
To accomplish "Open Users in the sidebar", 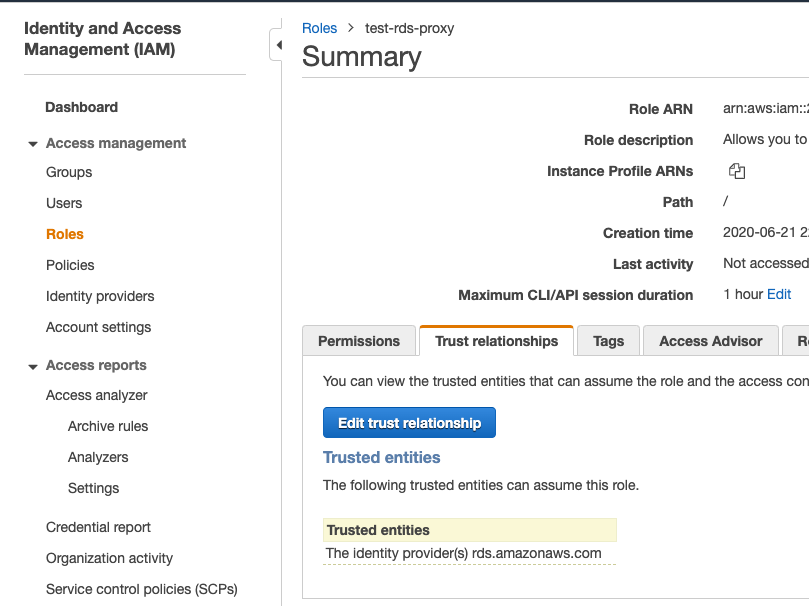I will (64, 203).
